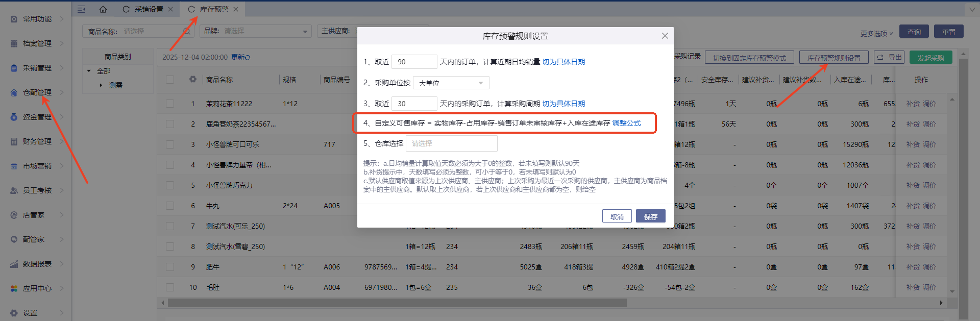Image resolution: width=980 pixels, height=321 pixels.
Task: Click the home icon in tab bar
Action: point(103,9)
